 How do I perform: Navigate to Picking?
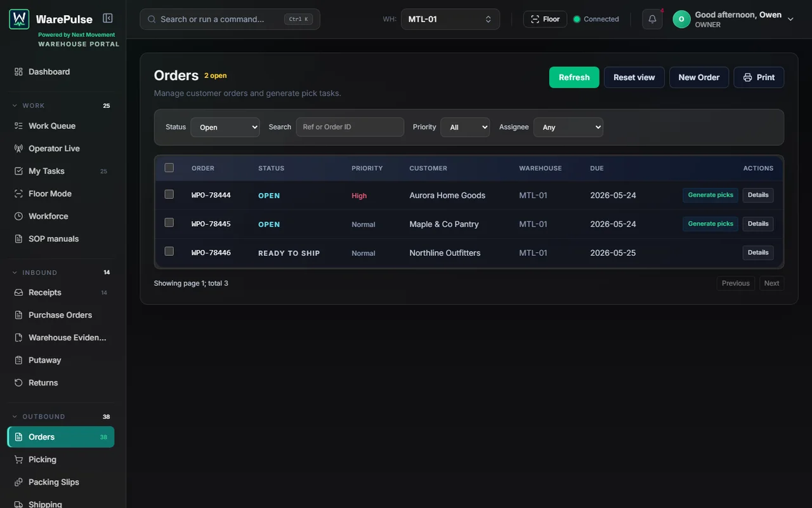[x=61, y=460]
